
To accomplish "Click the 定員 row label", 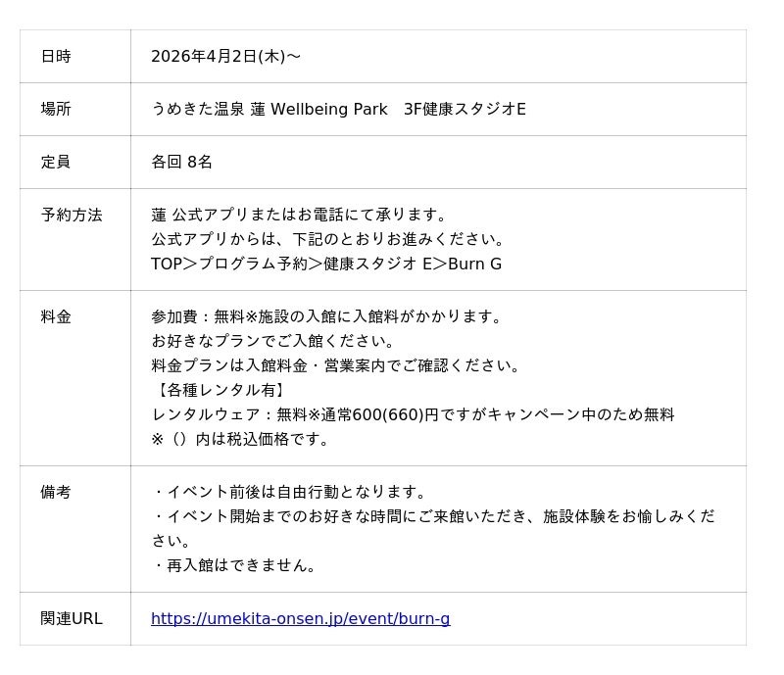I will click(x=56, y=163).
